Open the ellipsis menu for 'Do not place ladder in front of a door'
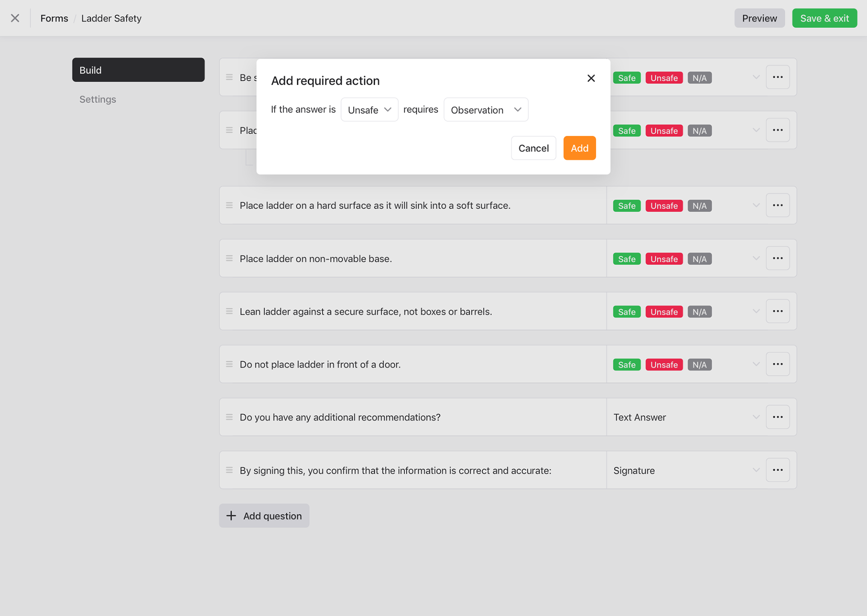The height and width of the screenshot is (616, 867). (x=778, y=364)
